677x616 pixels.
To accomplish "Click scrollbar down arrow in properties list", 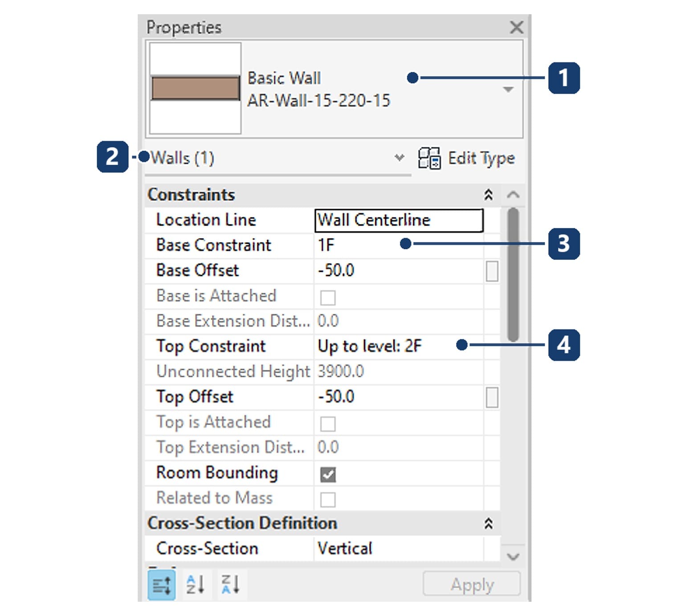I will coord(513,556).
